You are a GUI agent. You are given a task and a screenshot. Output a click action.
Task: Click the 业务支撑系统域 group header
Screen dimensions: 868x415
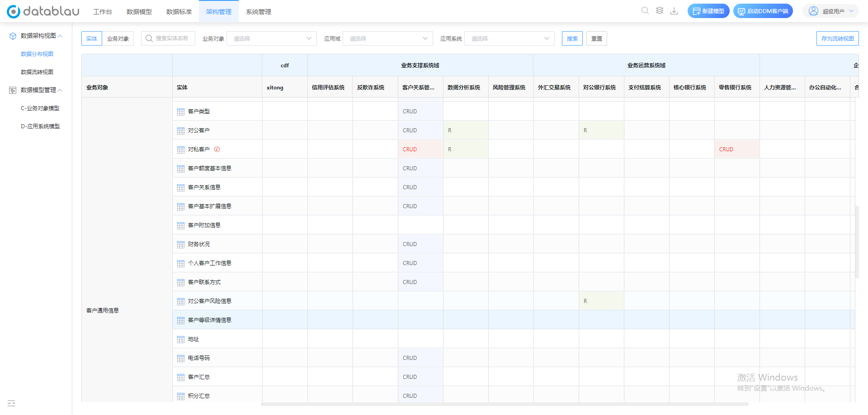tap(420, 65)
